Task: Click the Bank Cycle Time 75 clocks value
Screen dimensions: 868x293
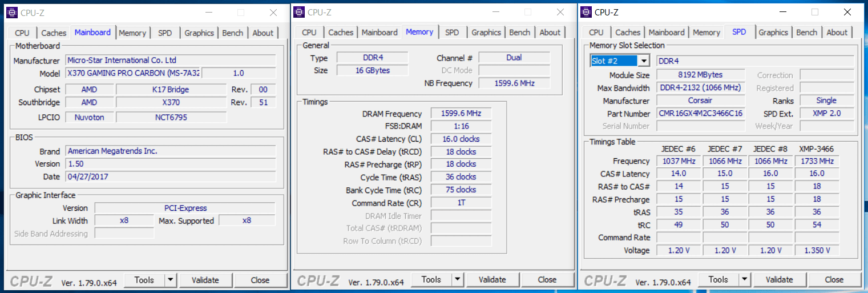Action: (461, 190)
